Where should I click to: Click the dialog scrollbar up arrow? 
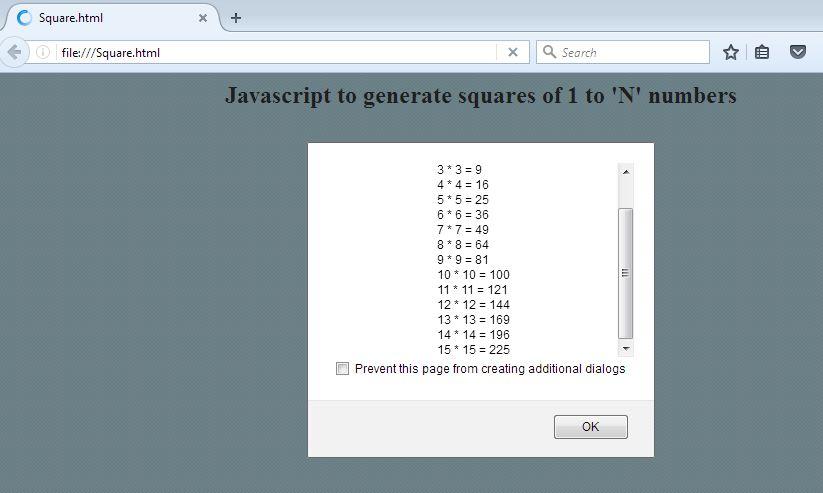pos(626,172)
